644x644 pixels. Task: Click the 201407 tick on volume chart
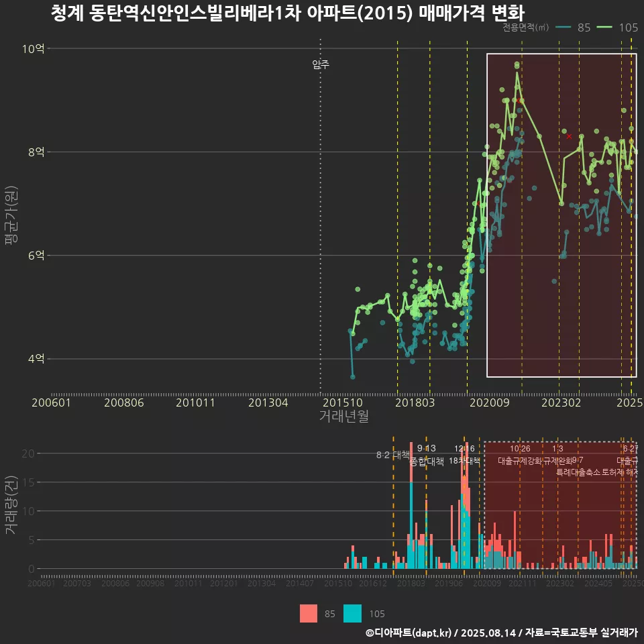(x=299, y=583)
